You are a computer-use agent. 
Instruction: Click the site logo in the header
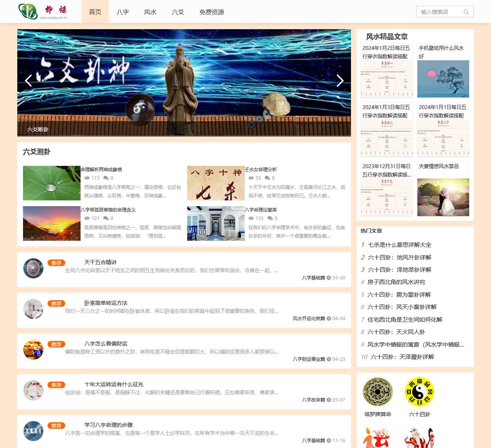pos(43,12)
